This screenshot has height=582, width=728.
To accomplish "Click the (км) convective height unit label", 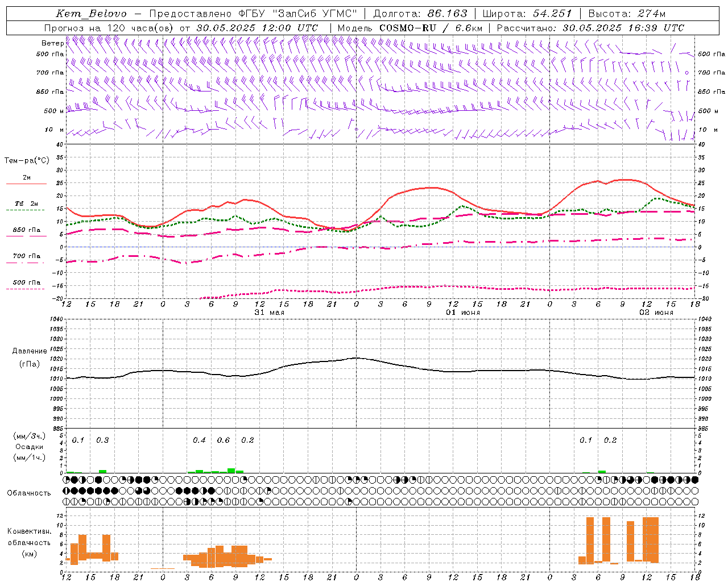I will click(29, 554).
